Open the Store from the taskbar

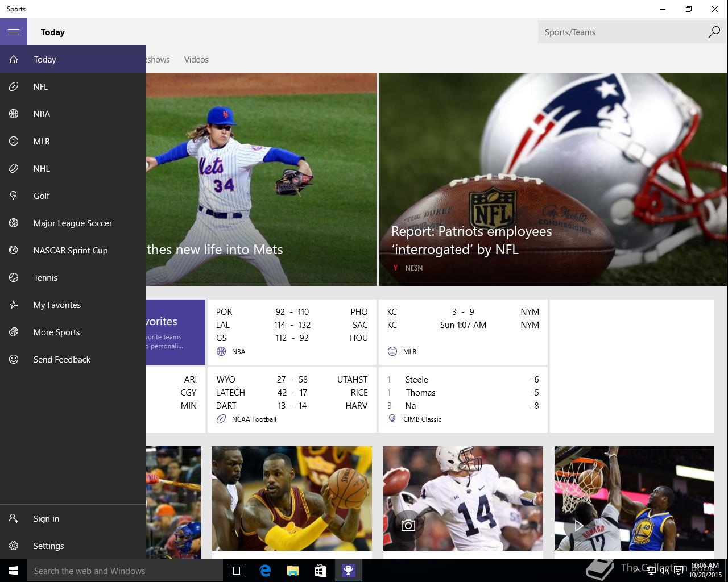pos(321,571)
